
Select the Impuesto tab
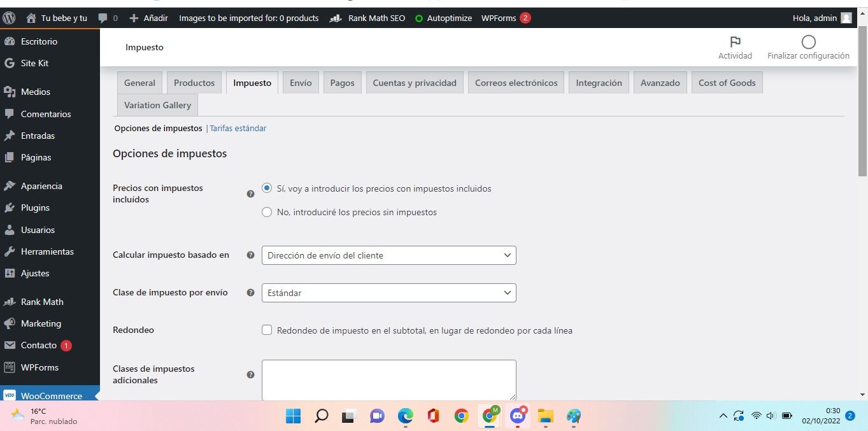click(252, 83)
